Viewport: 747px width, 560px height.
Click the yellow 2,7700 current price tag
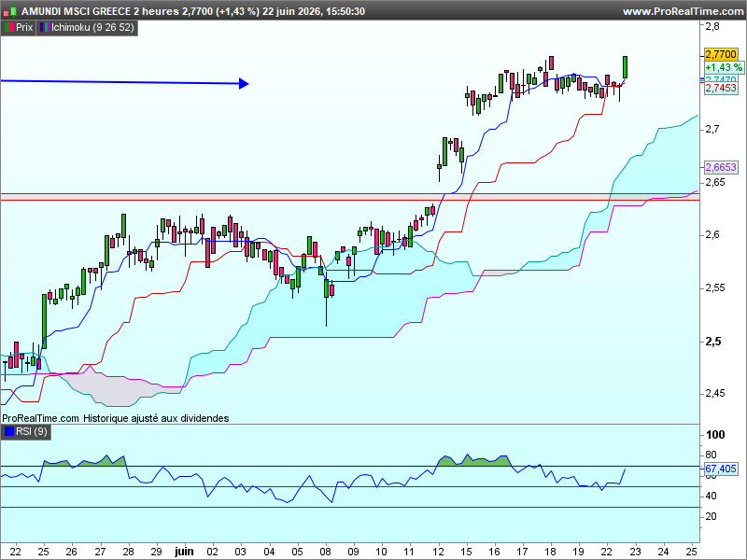coord(721,54)
